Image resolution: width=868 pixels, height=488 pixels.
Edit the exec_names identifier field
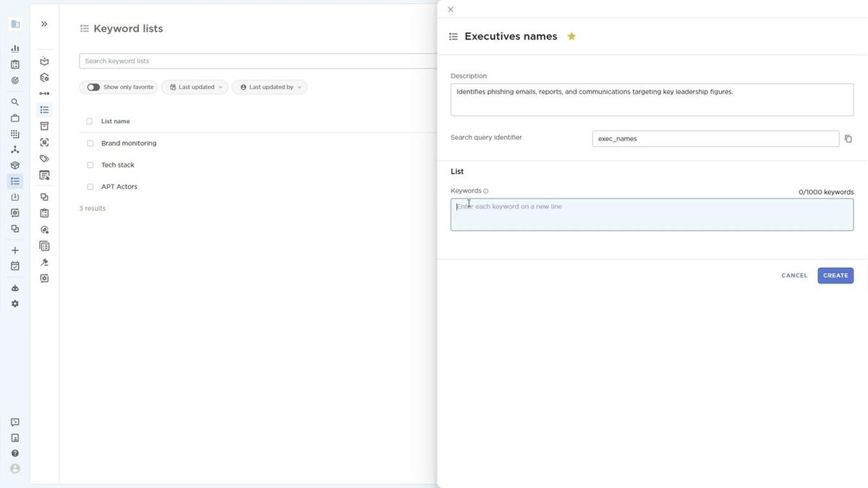point(715,138)
